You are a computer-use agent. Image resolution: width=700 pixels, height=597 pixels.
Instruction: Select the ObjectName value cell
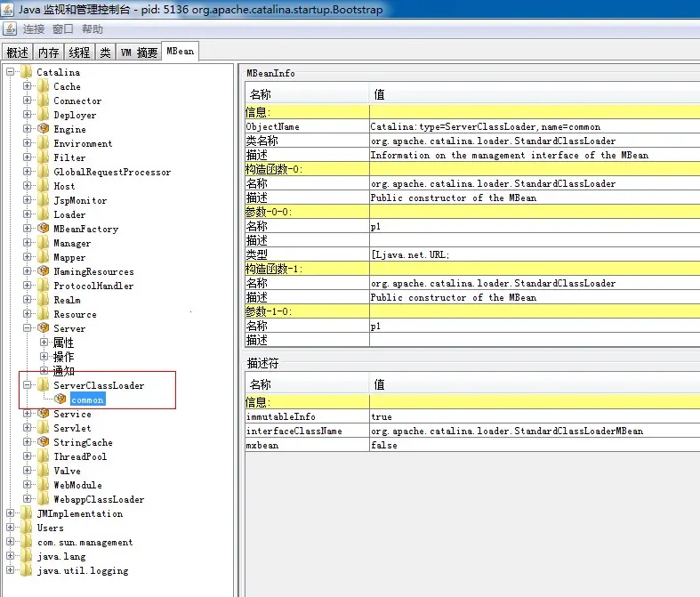pos(535,126)
